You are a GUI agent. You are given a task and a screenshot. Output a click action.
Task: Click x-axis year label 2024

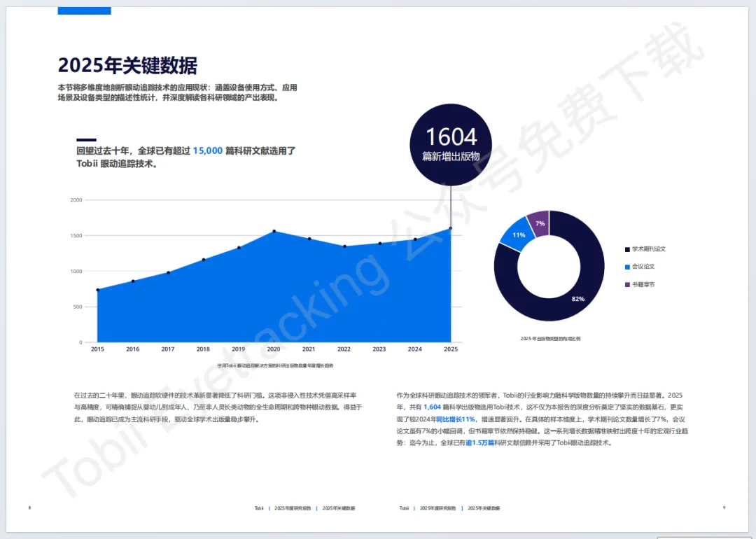coord(414,349)
